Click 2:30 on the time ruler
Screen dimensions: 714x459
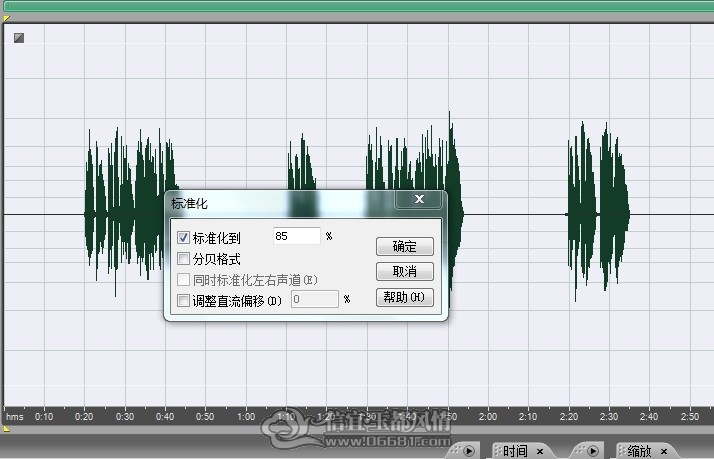pyautogui.click(x=609, y=417)
